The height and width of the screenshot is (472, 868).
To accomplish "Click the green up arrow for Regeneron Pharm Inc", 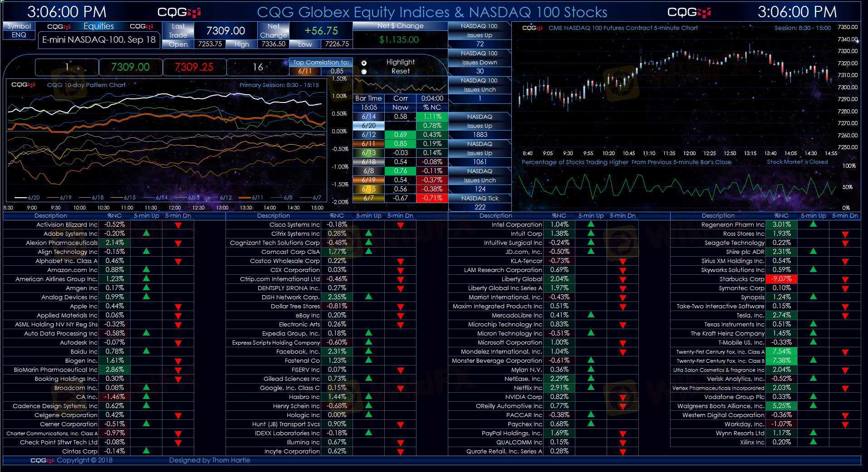I will 813,224.
